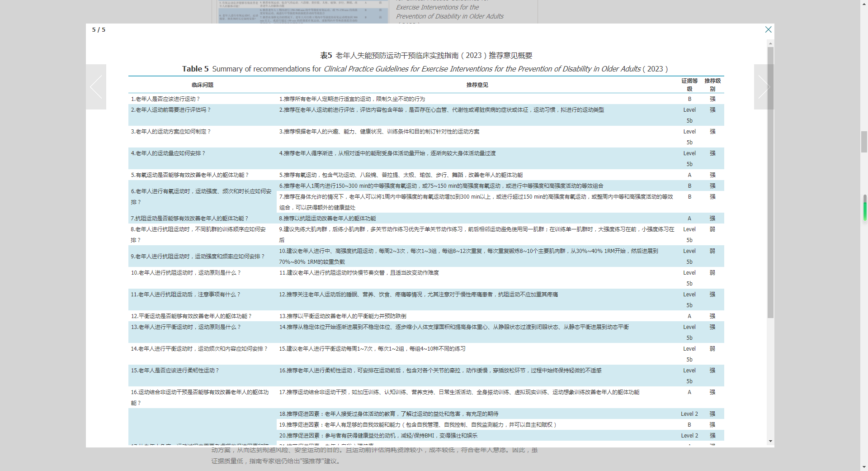Click the Table 5 Summary of recommendations caption
868x471 pixels.
(425, 69)
